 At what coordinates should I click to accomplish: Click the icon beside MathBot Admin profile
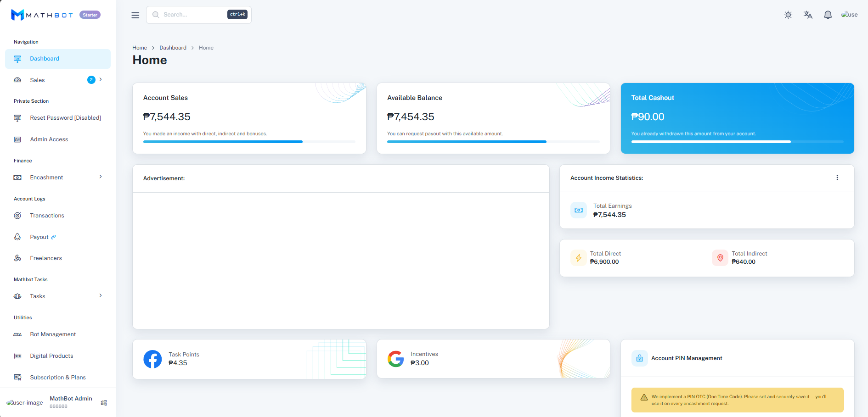104,403
